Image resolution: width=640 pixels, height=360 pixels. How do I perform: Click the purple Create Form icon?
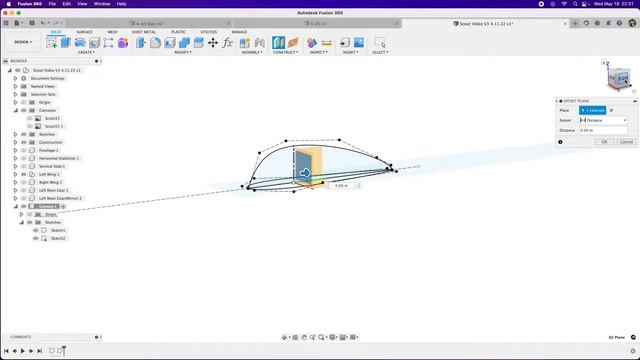[123, 42]
